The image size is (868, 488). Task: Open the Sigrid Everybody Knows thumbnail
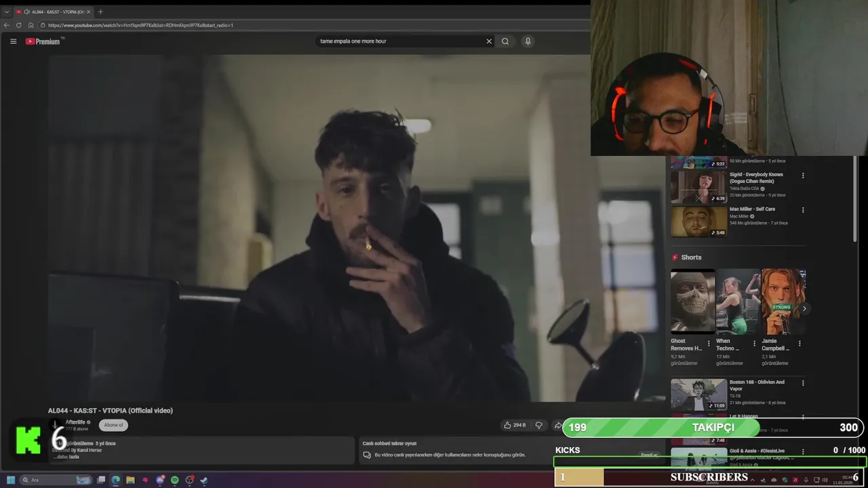point(698,187)
